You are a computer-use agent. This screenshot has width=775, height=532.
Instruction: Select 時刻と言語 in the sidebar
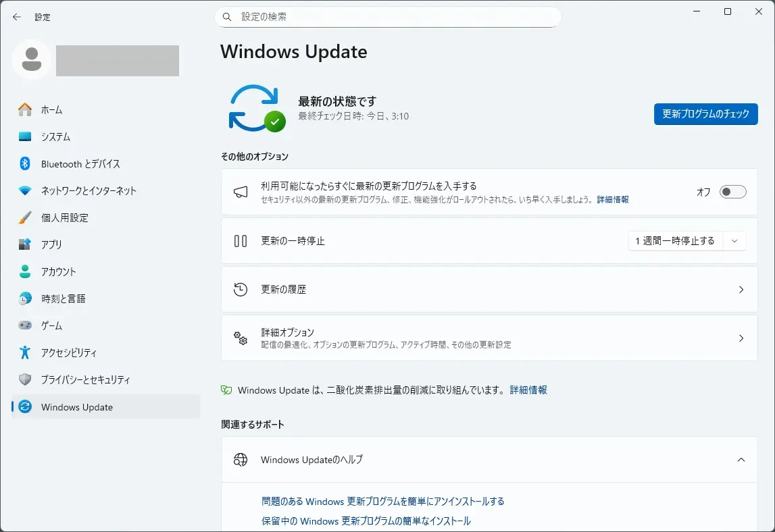(106, 298)
